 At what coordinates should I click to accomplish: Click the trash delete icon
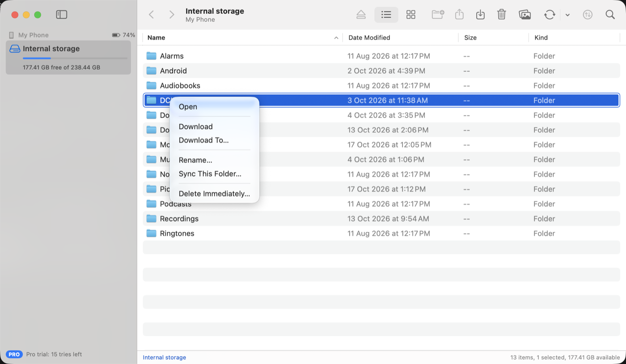click(502, 15)
